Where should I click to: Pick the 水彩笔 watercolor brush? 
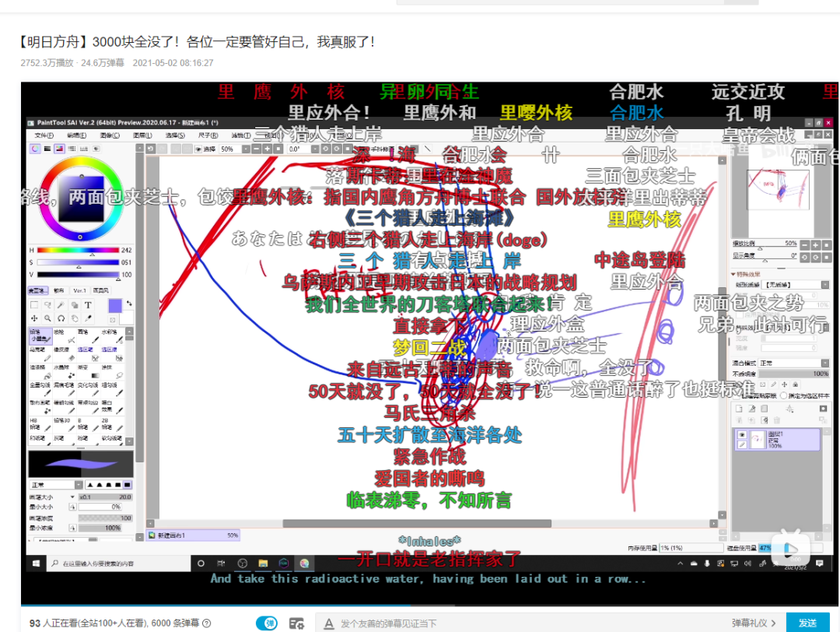click(111, 336)
